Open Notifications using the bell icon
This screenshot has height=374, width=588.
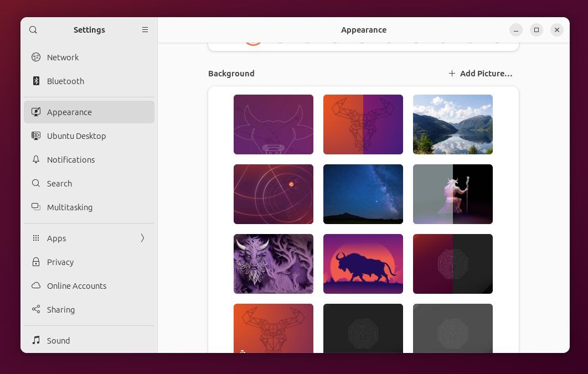[x=36, y=159]
